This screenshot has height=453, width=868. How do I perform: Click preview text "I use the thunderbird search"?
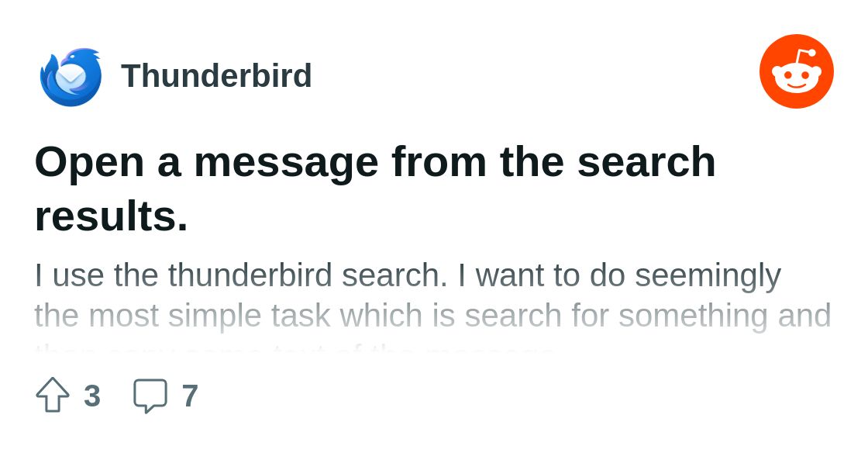(240, 275)
